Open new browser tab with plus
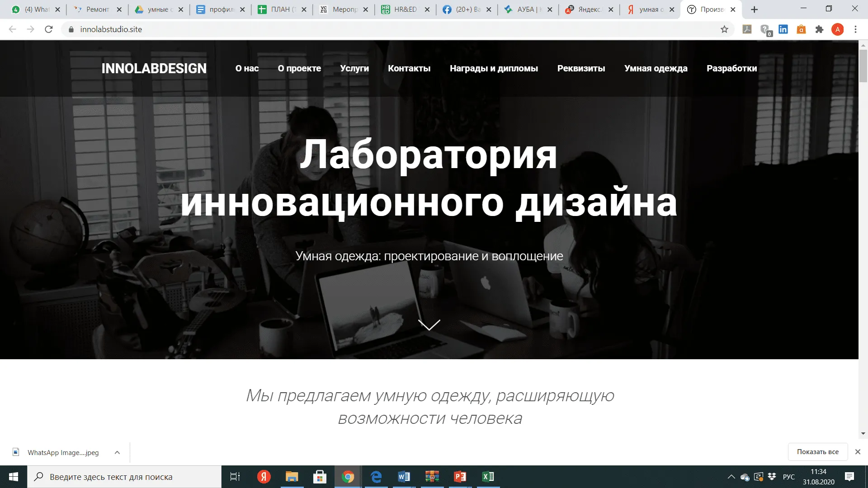 click(754, 9)
